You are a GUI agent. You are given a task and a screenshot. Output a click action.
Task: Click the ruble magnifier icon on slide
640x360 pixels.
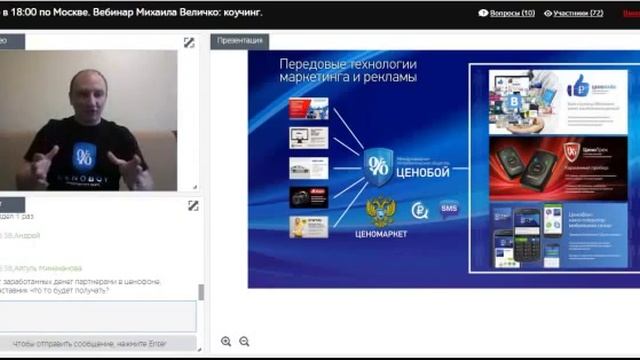[419, 211]
